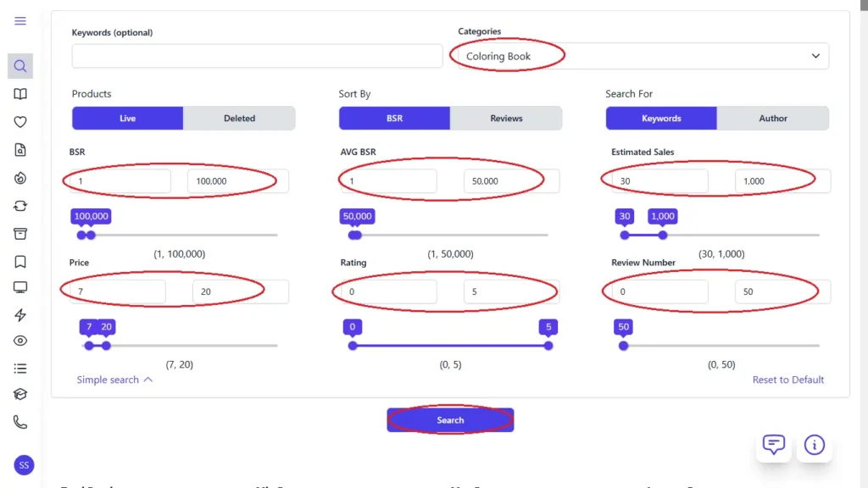Click the Rating slider's right handle at 5
The width and height of the screenshot is (868, 488).
pos(548,346)
